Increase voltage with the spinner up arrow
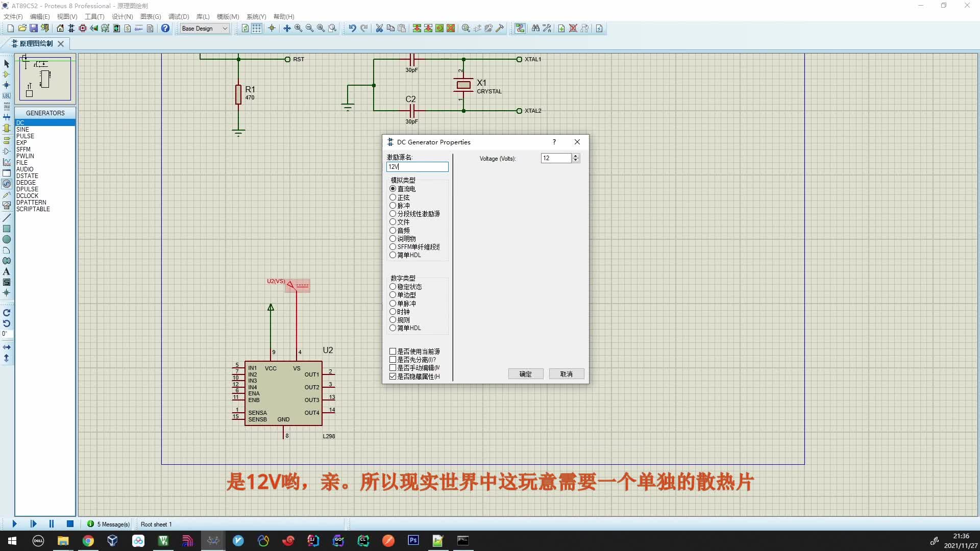The image size is (980, 551). click(576, 156)
